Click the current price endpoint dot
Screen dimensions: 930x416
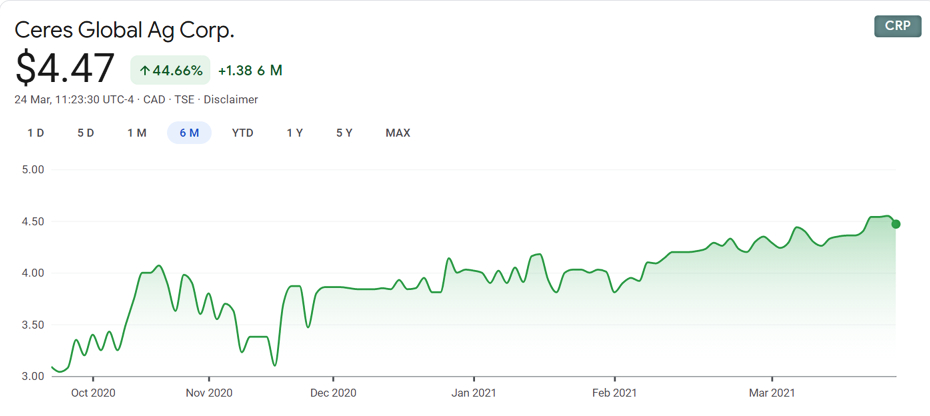tap(896, 224)
